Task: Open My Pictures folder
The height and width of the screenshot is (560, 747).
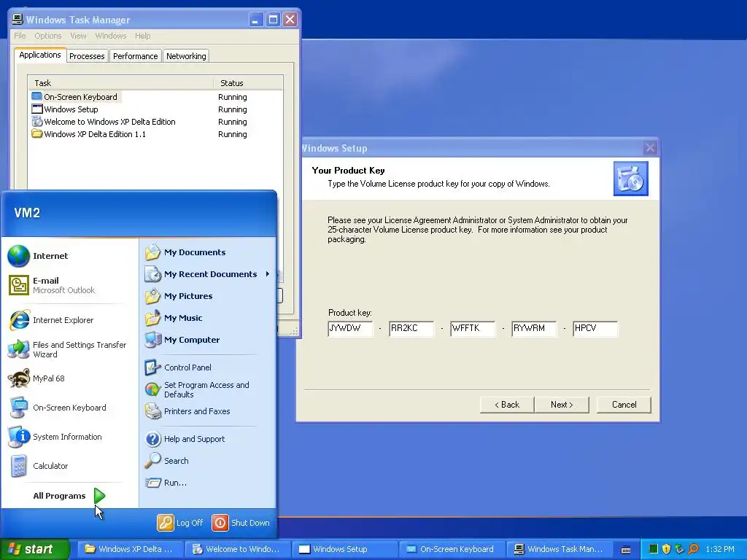Action: point(179,296)
